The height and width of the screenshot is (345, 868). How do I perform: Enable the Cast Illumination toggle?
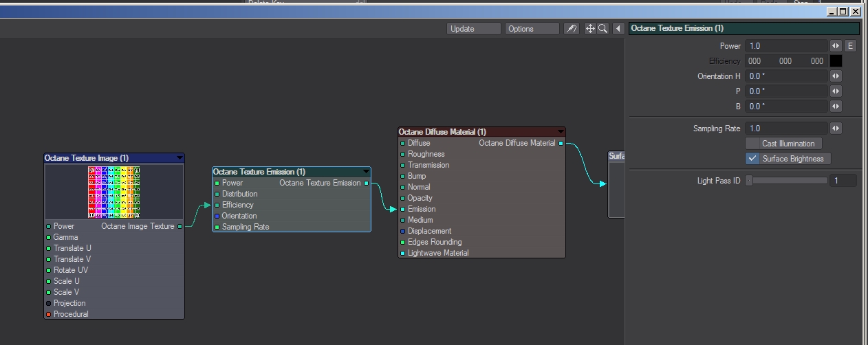(x=783, y=144)
